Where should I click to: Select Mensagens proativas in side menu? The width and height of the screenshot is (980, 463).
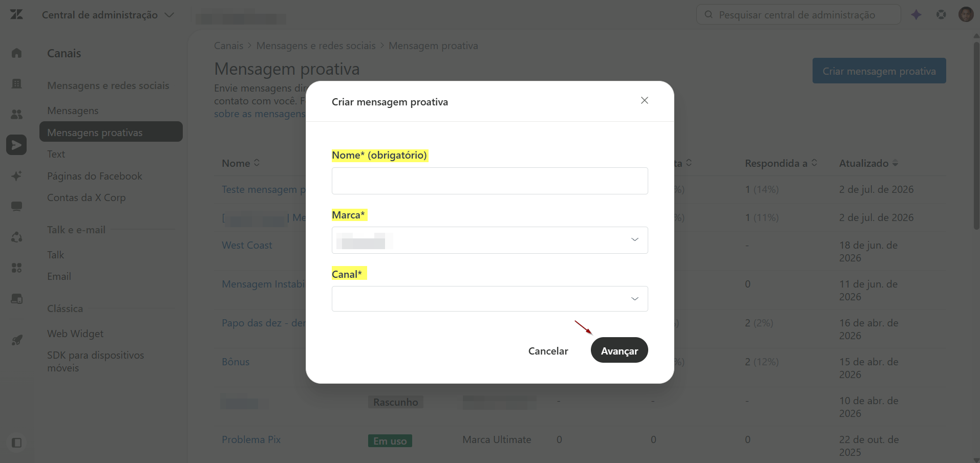[x=111, y=132]
